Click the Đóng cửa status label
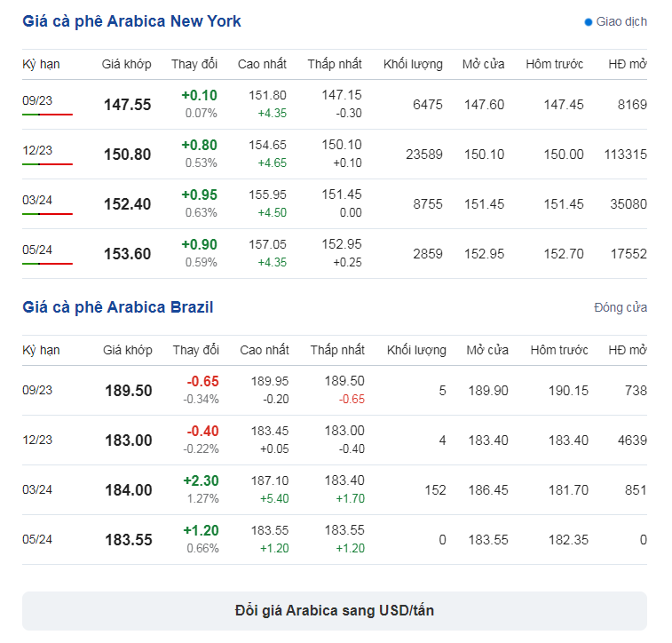The image size is (672, 643). 621,307
